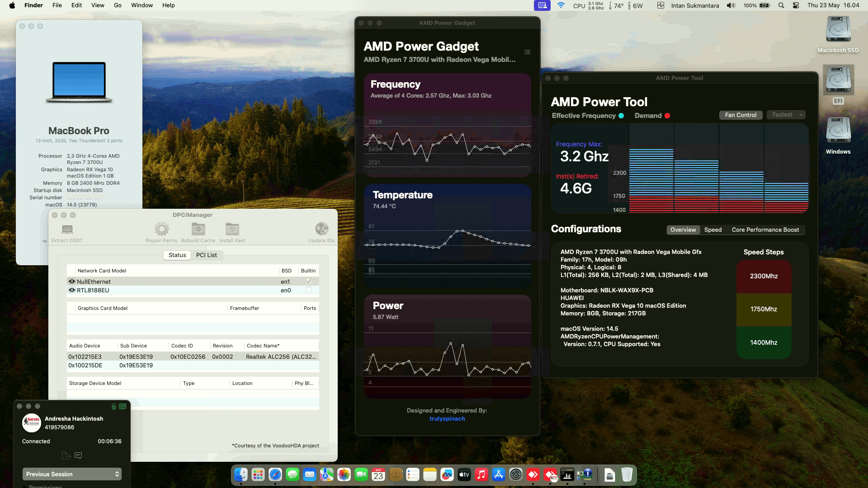Click the eye icon beside NullEthernet

[x=71, y=281]
